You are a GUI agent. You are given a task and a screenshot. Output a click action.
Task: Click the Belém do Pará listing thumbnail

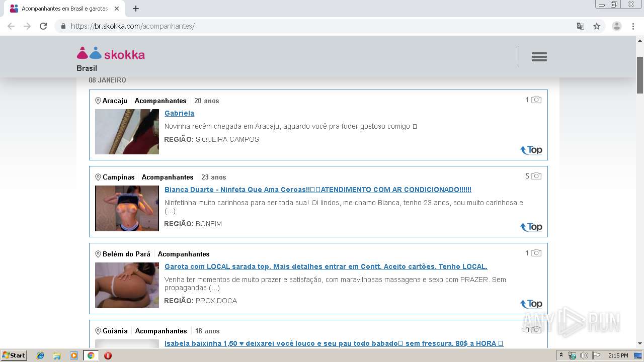point(127,285)
